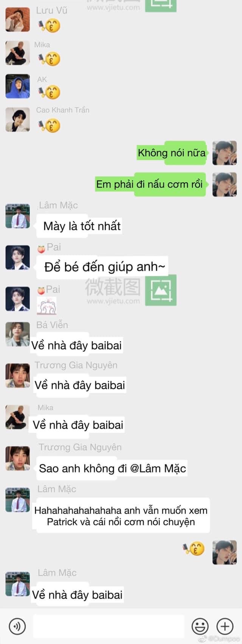
Task: Open the plus attachments menu
Action: click(x=225, y=626)
